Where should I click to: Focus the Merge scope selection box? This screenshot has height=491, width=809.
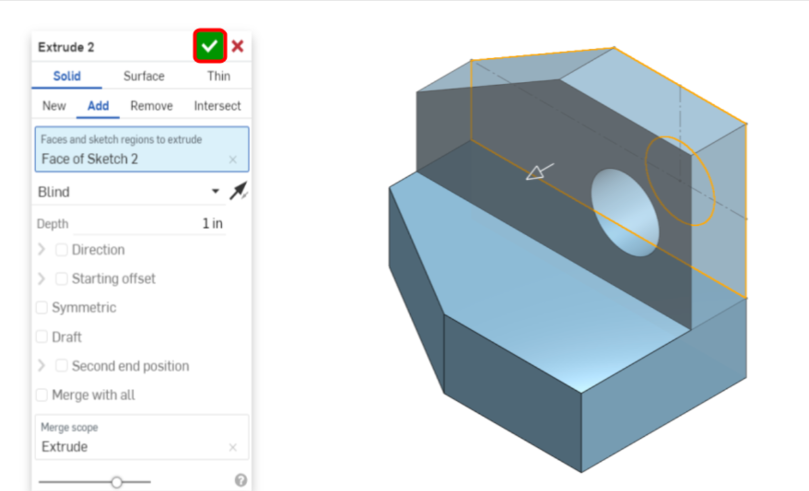click(142, 437)
